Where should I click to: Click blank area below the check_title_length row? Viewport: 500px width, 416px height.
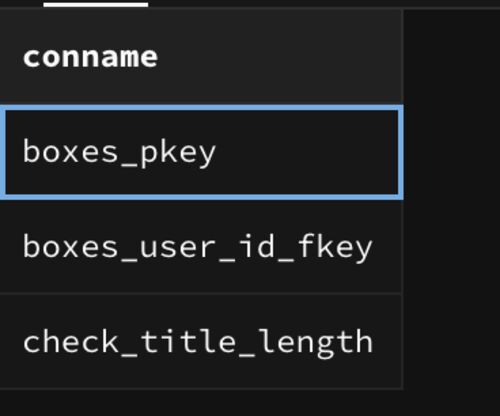(201, 403)
